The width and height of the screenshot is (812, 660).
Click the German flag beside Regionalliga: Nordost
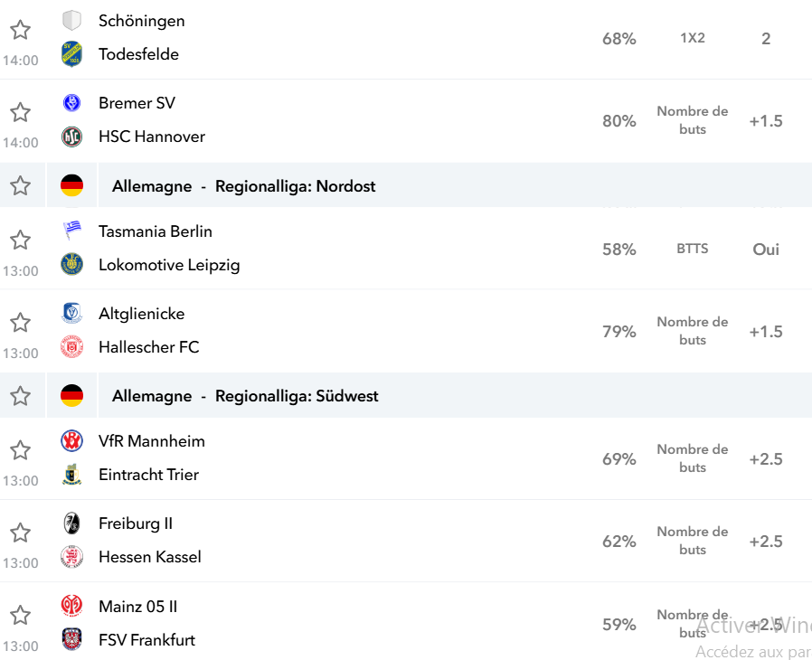[72, 186]
